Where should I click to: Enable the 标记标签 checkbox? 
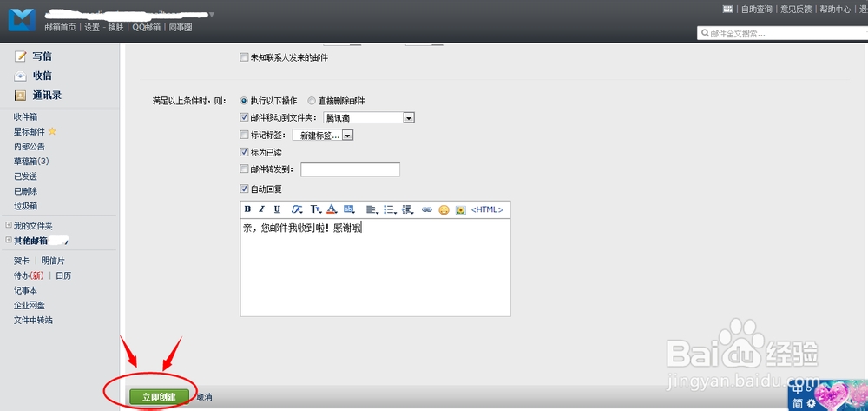pyautogui.click(x=244, y=134)
